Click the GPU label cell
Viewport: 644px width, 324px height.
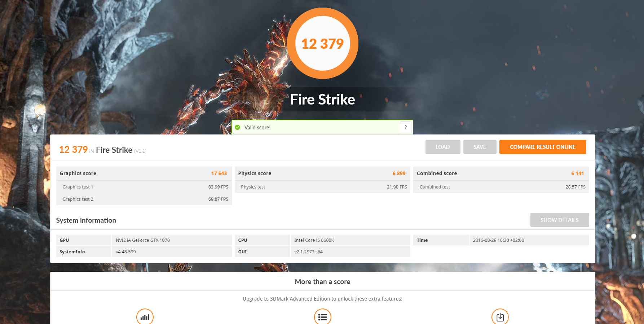84,240
